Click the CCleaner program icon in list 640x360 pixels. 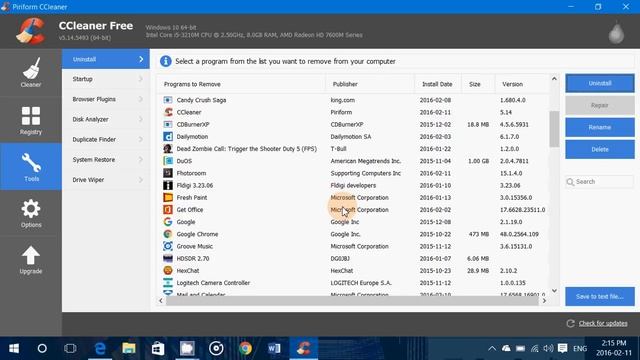pyautogui.click(x=168, y=112)
